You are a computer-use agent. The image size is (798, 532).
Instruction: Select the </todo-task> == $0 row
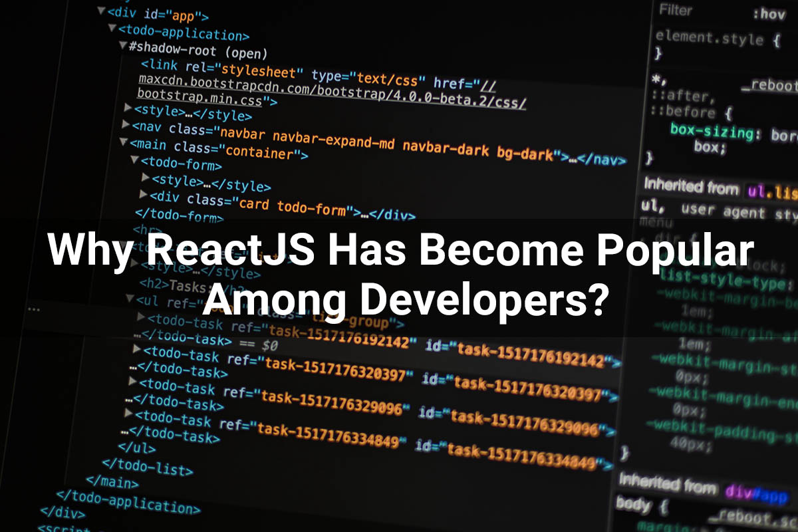[x=205, y=341]
